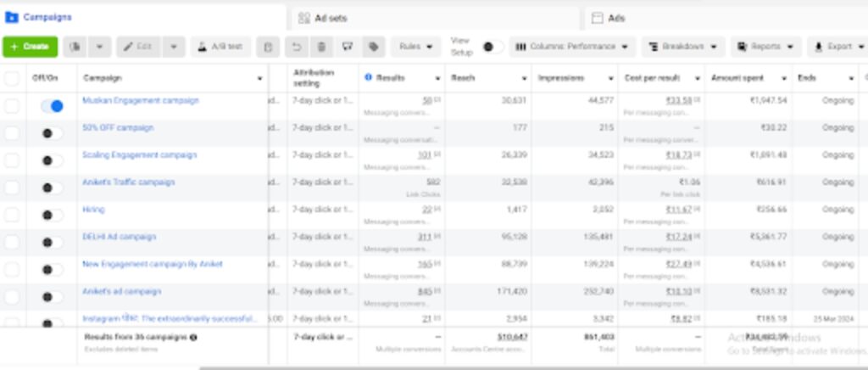
Task: Check the Muskan Engagement campaign row checkbox
Action: [x=12, y=106]
